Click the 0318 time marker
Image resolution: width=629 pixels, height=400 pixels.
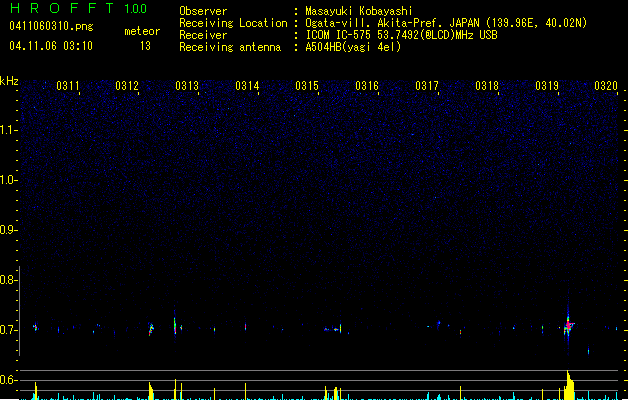click(x=487, y=86)
